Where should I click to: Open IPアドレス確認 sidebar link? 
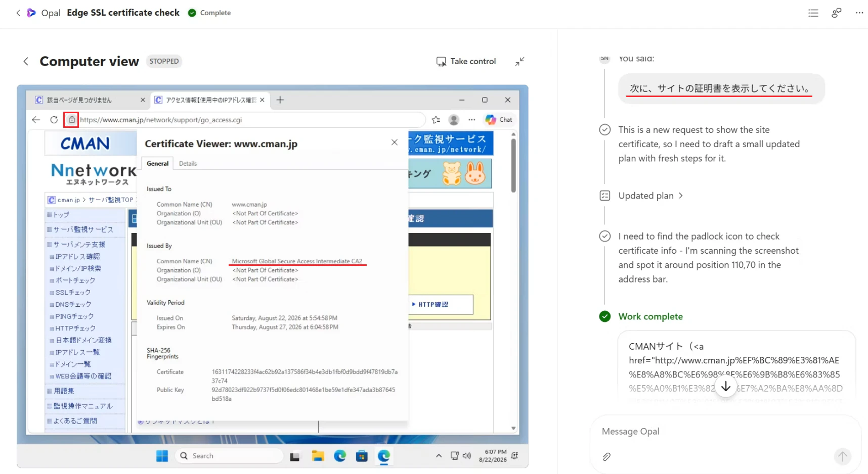coord(77,257)
